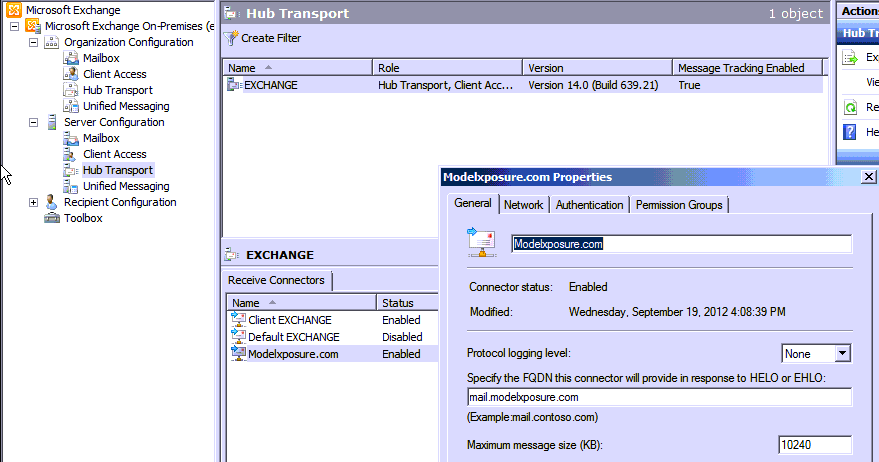
Task: Click Client Access icon under Organization Configuration
Action: pyautogui.click(x=71, y=74)
